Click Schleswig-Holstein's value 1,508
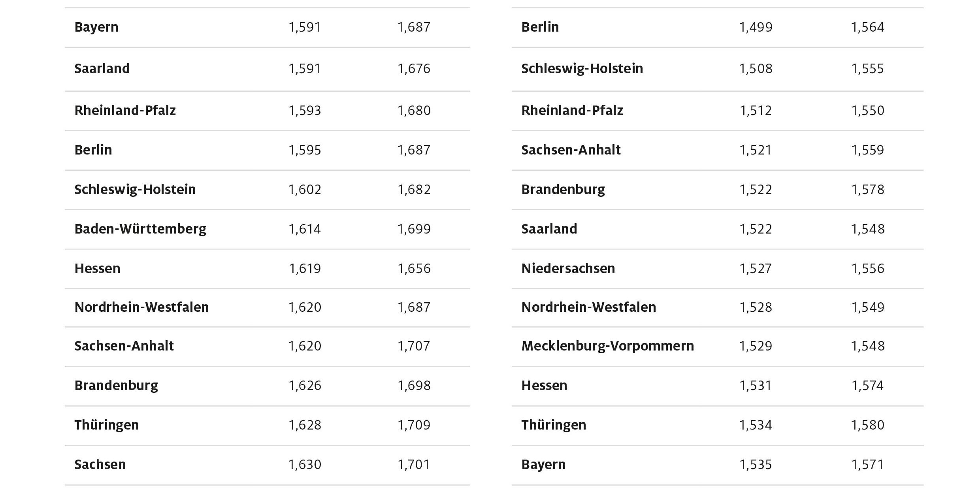Viewport: 980px width, 490px height. (756, 69)
